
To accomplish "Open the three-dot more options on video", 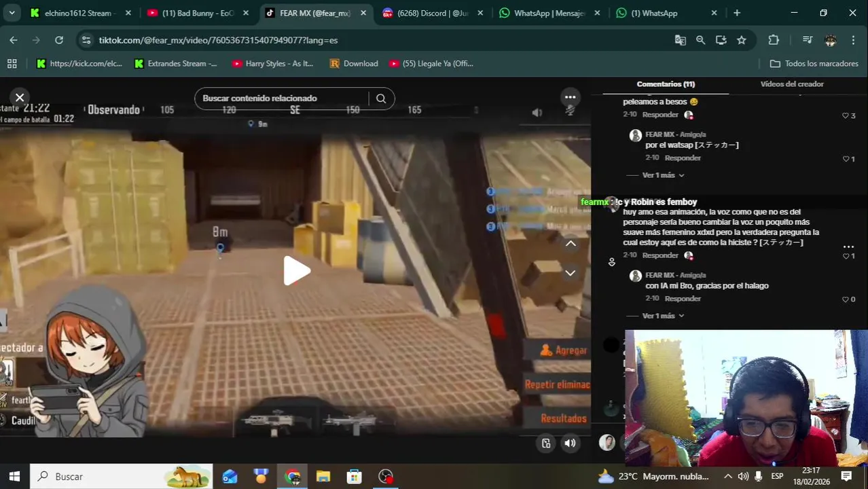I will coord(571,97).
